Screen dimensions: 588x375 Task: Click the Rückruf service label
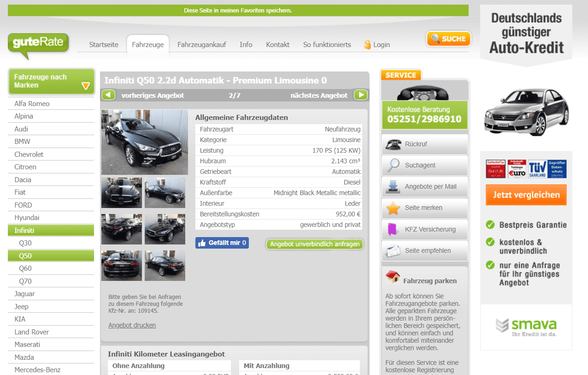(416, 144)
